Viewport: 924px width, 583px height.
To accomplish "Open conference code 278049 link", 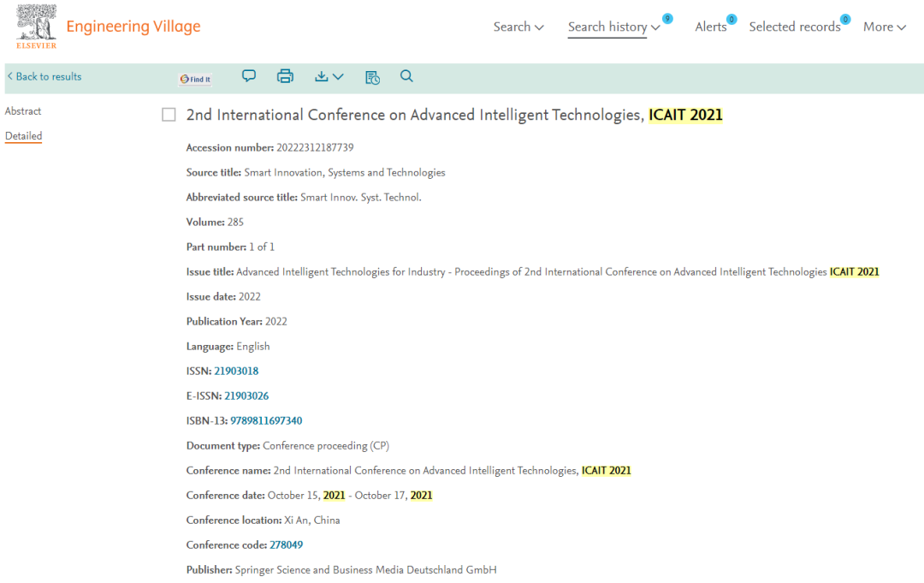I will pos(287,545).
